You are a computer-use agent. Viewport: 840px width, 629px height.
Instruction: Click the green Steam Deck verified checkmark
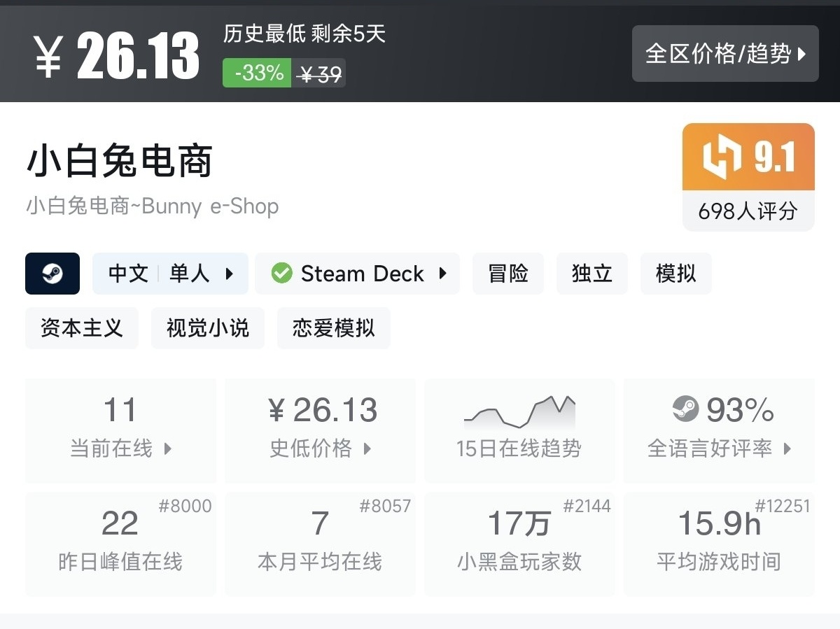(x=281, y=274)
